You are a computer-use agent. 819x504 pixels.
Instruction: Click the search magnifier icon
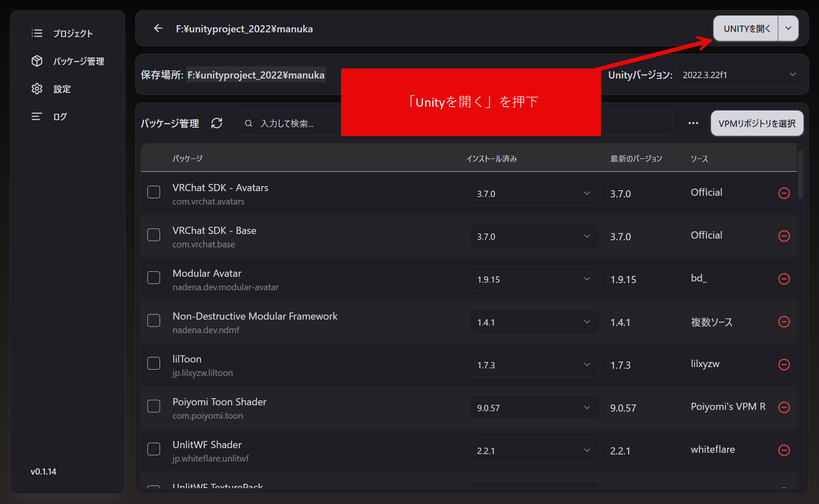(x=249, y=123)
